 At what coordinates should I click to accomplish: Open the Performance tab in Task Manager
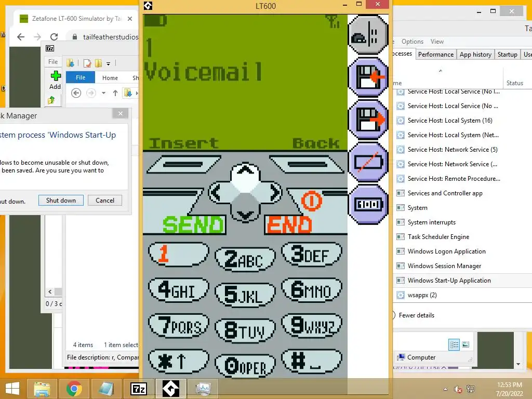tap(436, 54)
